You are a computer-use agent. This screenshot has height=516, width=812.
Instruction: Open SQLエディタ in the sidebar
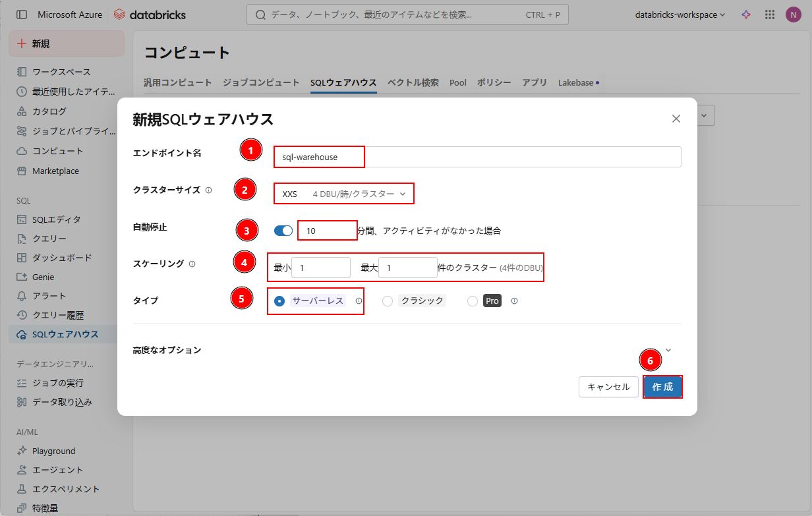(57, 219)
